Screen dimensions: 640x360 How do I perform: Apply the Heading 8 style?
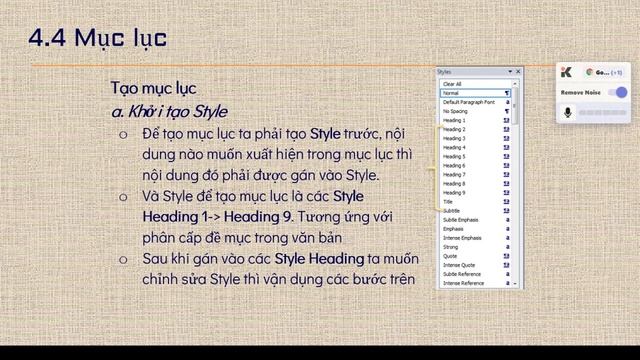click(x=476, y=184)
